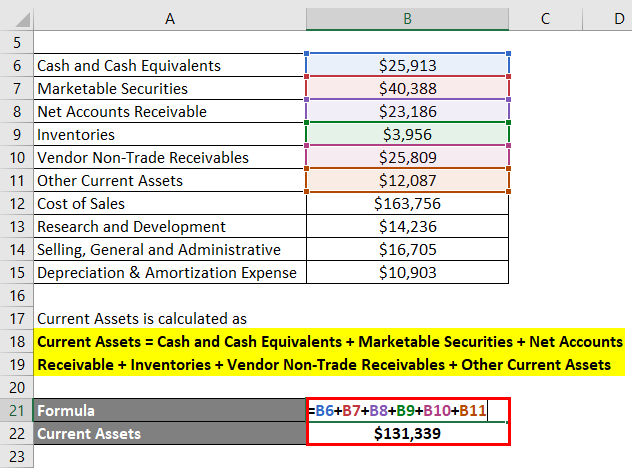Click the $3,956 value cell

(407, 134)
